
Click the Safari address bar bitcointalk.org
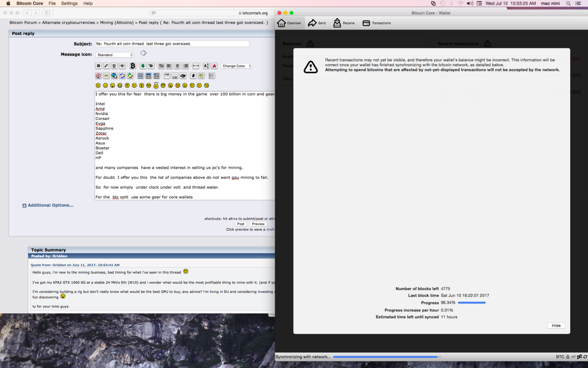click(x=253, y=13)
